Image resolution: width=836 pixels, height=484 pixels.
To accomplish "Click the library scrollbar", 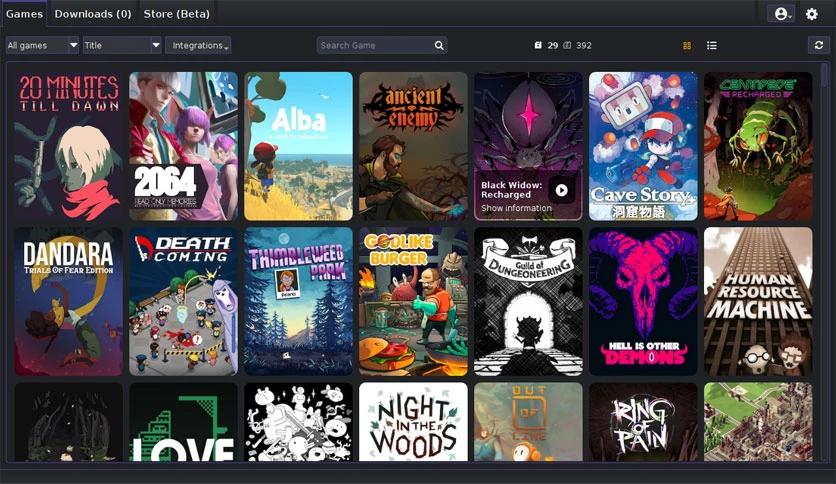I will tap(824, 75).
